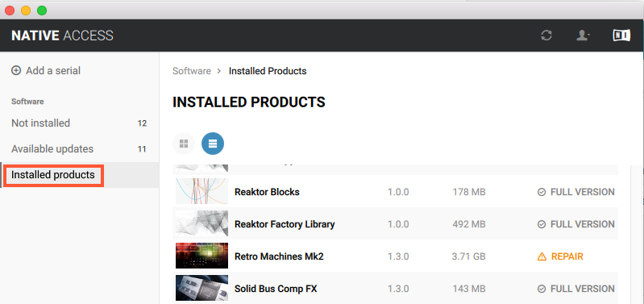This screenshot has height=304, width=644.
Task: Select Solid Bus Comp FX name
Action: point(276,289)
